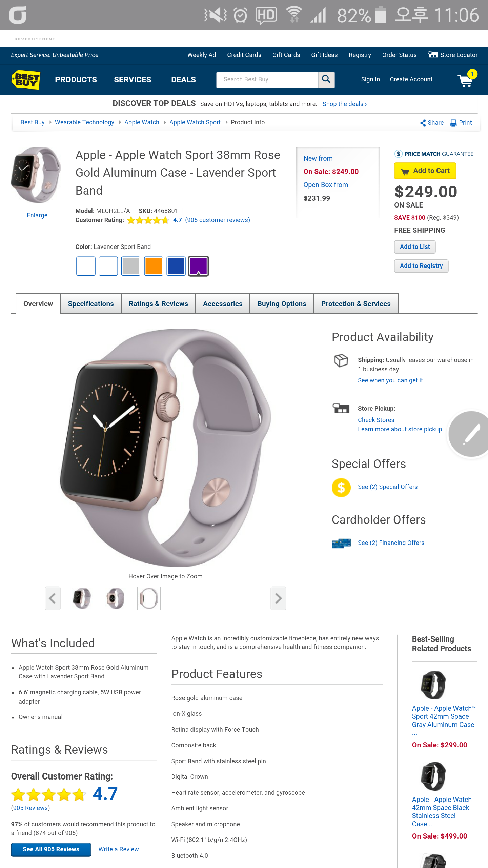Viewport: 488px width, 868px height.
Task: Go to next product thumbnail arrow
Action: point(278,598)
